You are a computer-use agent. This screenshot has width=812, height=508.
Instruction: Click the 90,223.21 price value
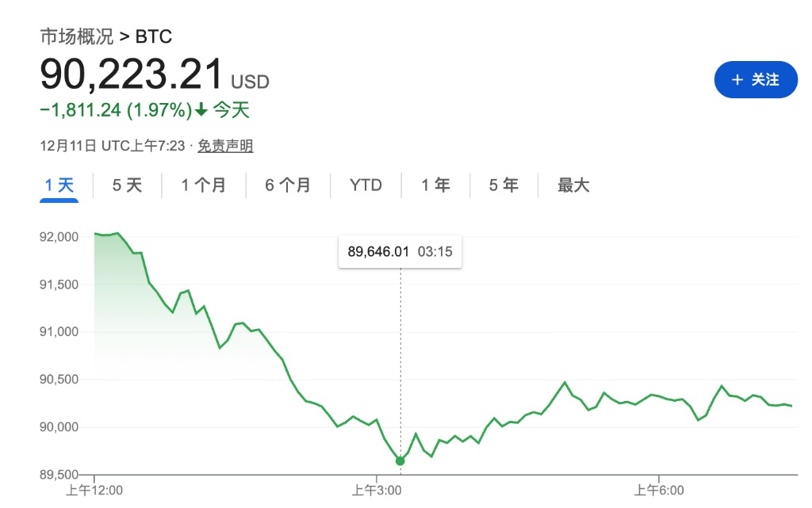click(x=132, y=75)
